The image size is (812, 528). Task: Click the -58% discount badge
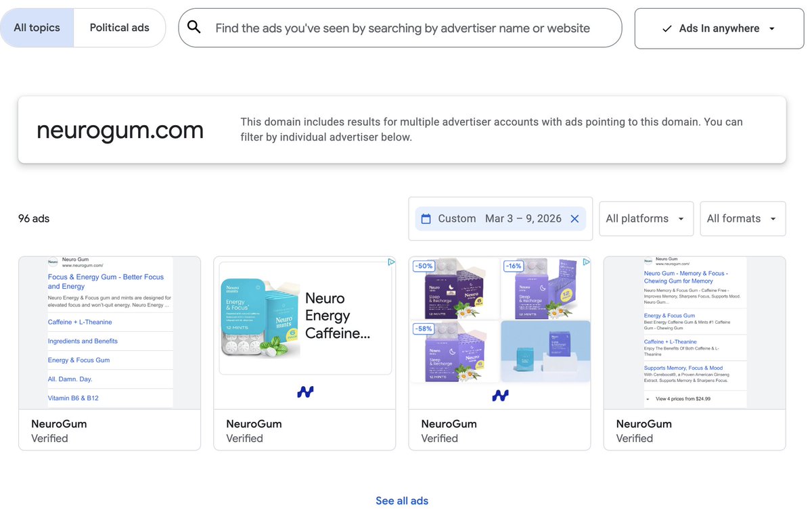pyautogui.click(x=424, y=328)
